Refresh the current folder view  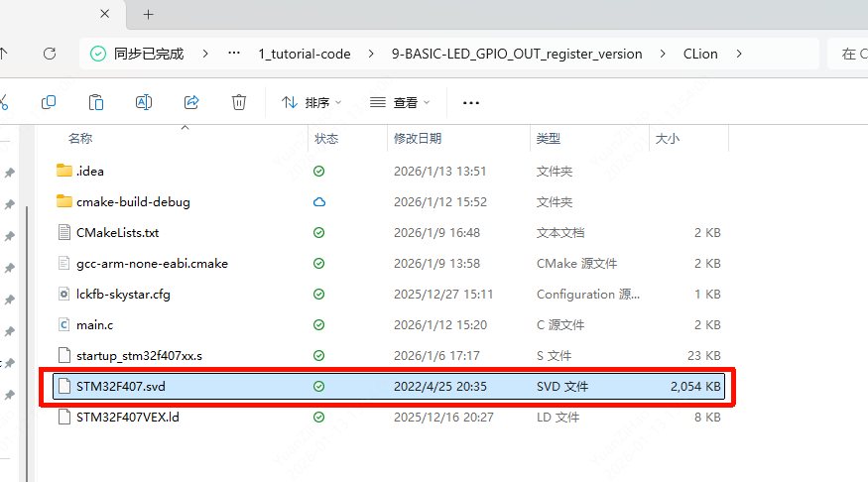[49, 54]
